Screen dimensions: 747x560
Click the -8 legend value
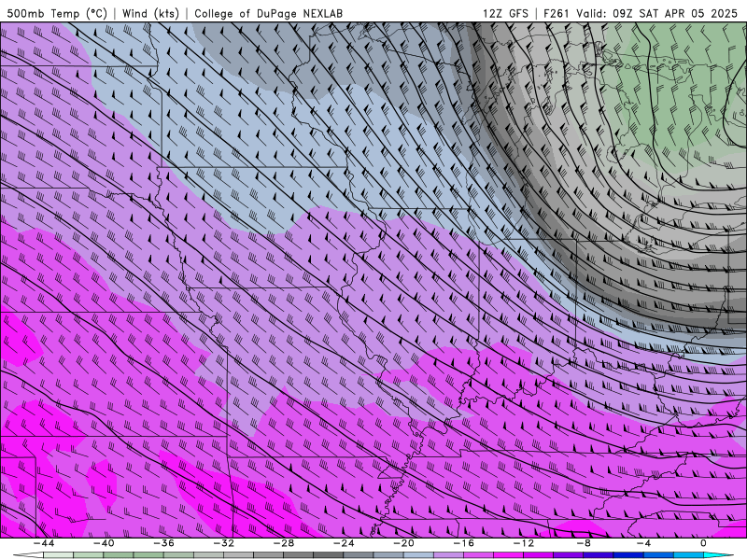tap(584, 543)
